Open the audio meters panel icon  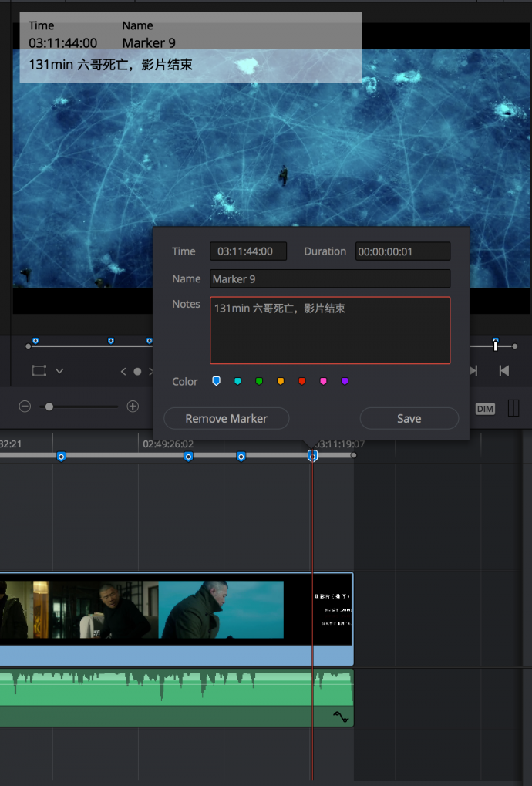513,408
